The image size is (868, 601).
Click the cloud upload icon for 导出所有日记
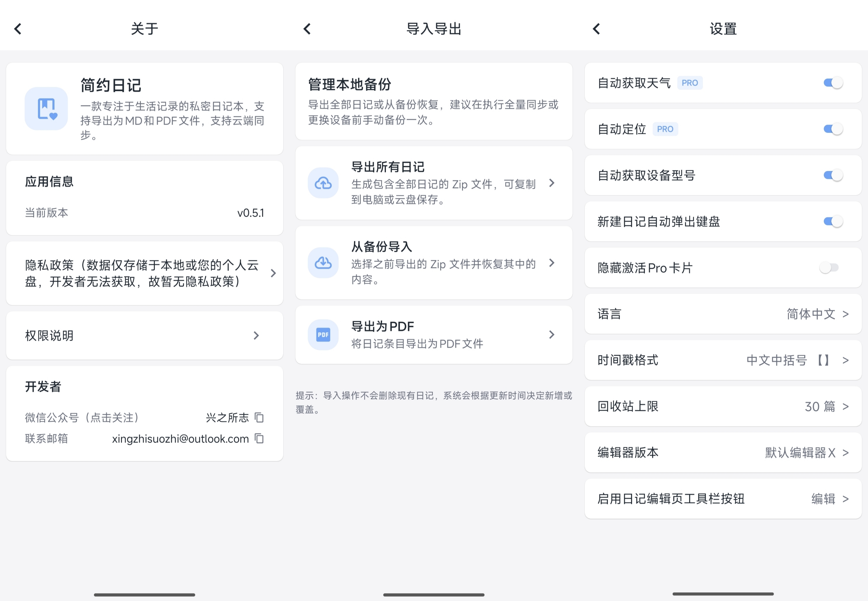click(x=323, y=183)
